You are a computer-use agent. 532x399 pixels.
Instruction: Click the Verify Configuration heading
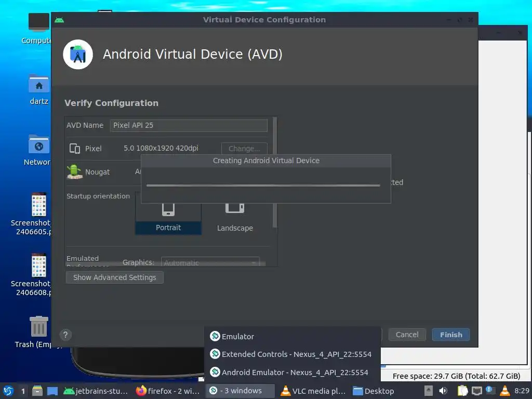click(112, 103)
